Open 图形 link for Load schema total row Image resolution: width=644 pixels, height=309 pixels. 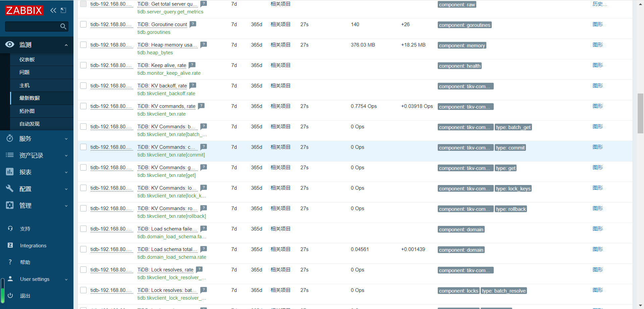pos(598,249)
